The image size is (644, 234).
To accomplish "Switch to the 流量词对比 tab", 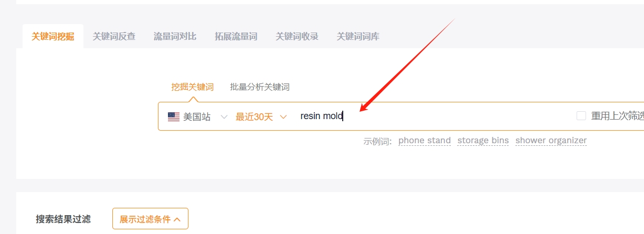I will point(175,36).
